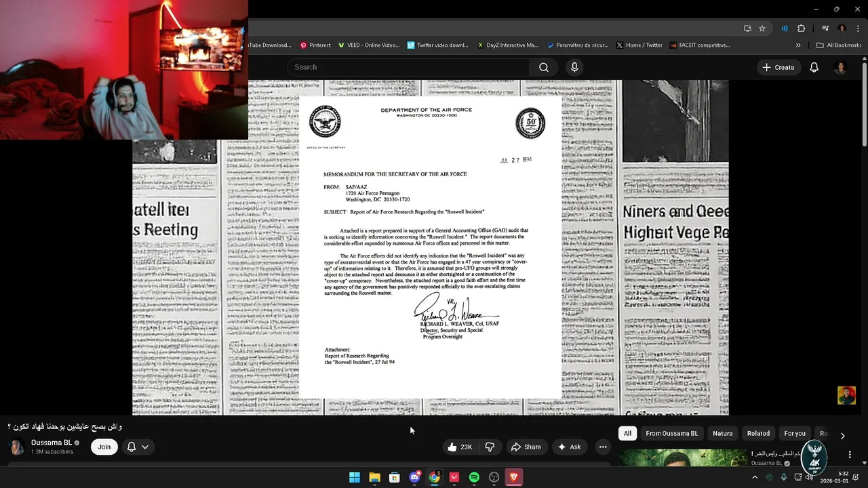This screenshot has height=488, width=868.
Task: Open Twitter video downloader bookmark
Action: click(x=438, y=45)
